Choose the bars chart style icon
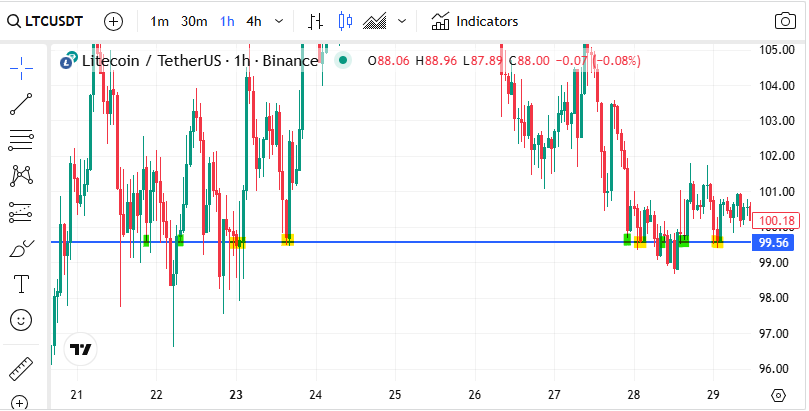The image size is (809, 411). [x=316, y=22]
